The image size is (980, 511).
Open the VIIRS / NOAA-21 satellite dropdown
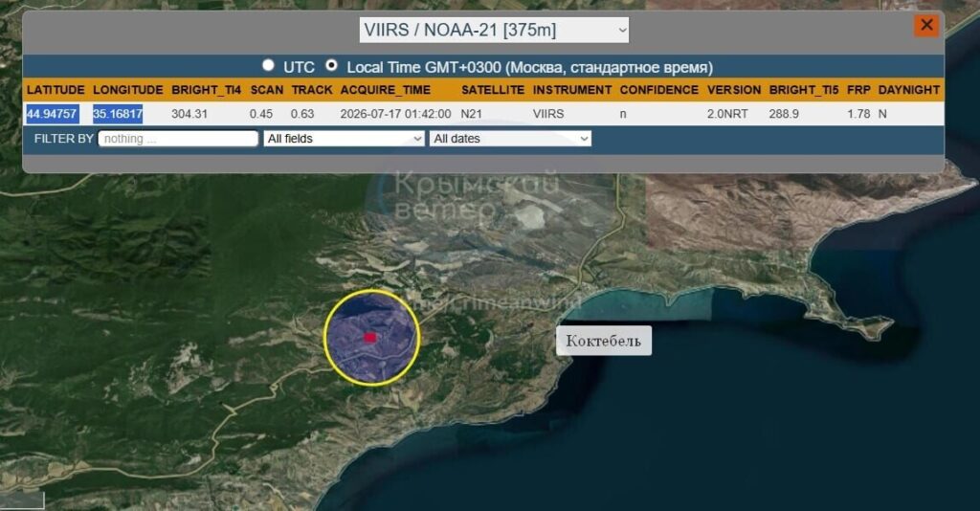[x=494, y=30]
